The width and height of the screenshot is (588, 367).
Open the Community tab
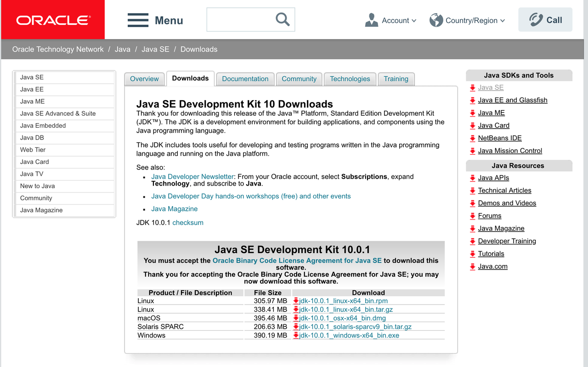coord(299,79)
